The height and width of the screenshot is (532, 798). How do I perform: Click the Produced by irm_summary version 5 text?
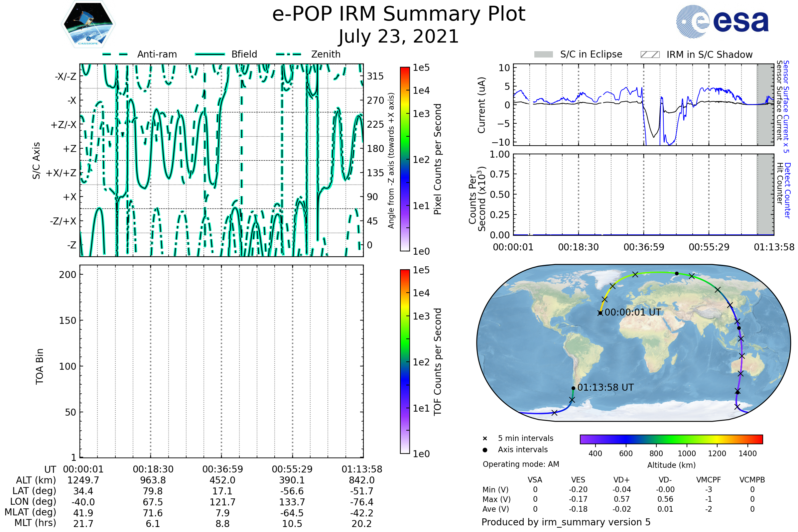click(x=566, y=522)
